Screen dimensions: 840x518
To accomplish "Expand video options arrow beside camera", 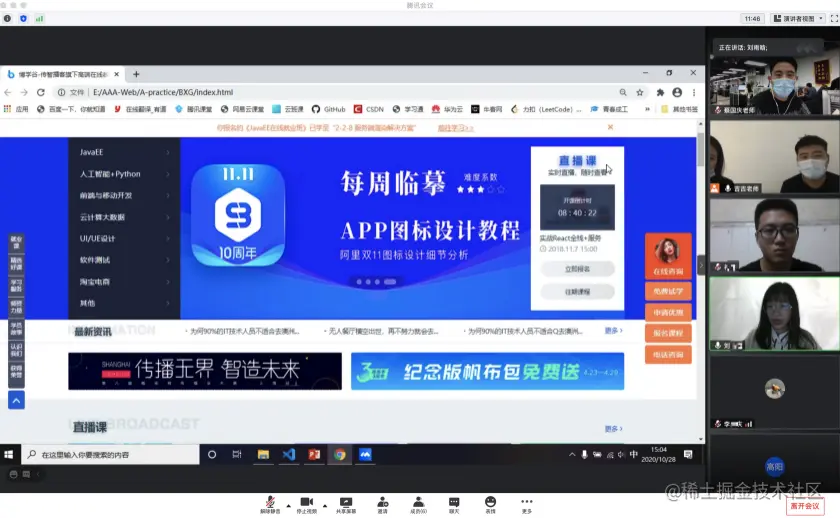I will (325, 506).
